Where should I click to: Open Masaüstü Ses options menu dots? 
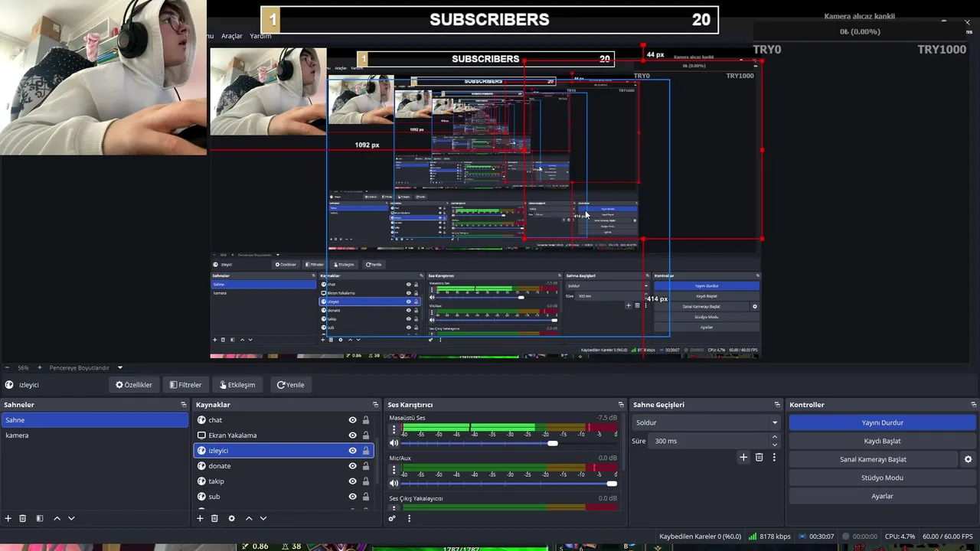point(394,430)
